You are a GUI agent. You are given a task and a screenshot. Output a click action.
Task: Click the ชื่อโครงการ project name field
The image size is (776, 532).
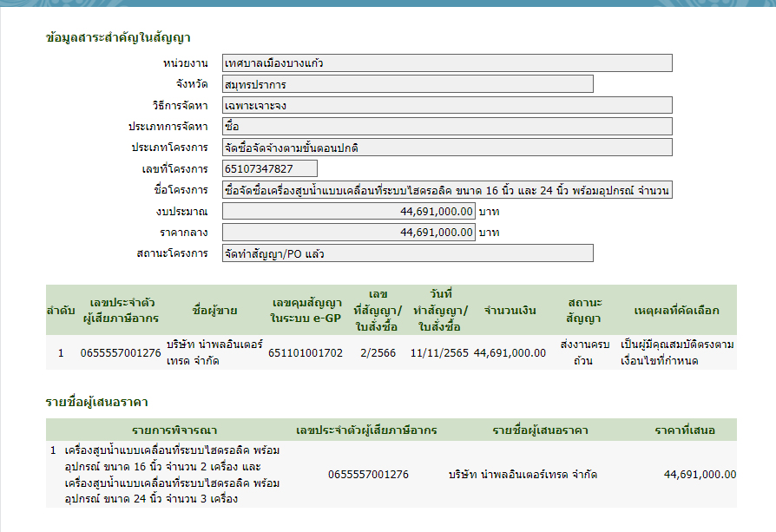447,190
